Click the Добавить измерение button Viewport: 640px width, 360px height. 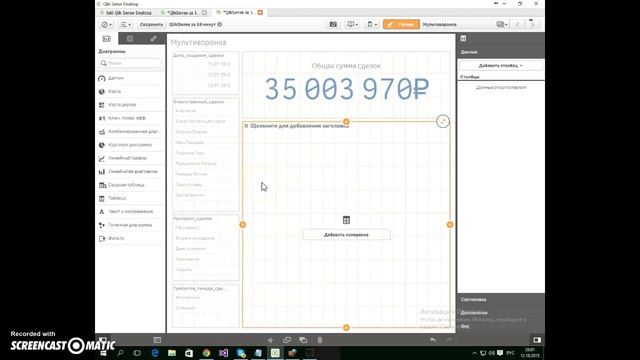point(346,235)
